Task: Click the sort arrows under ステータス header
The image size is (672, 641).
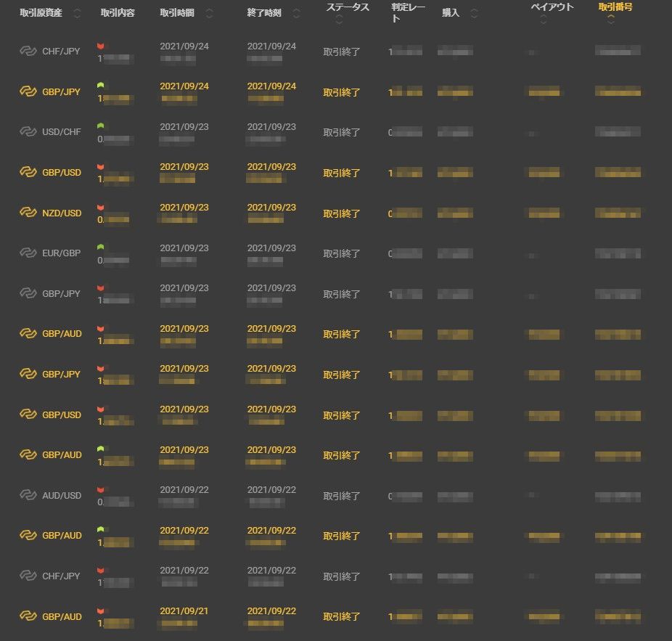Action: pyautogui.click(x=339, y=20)
